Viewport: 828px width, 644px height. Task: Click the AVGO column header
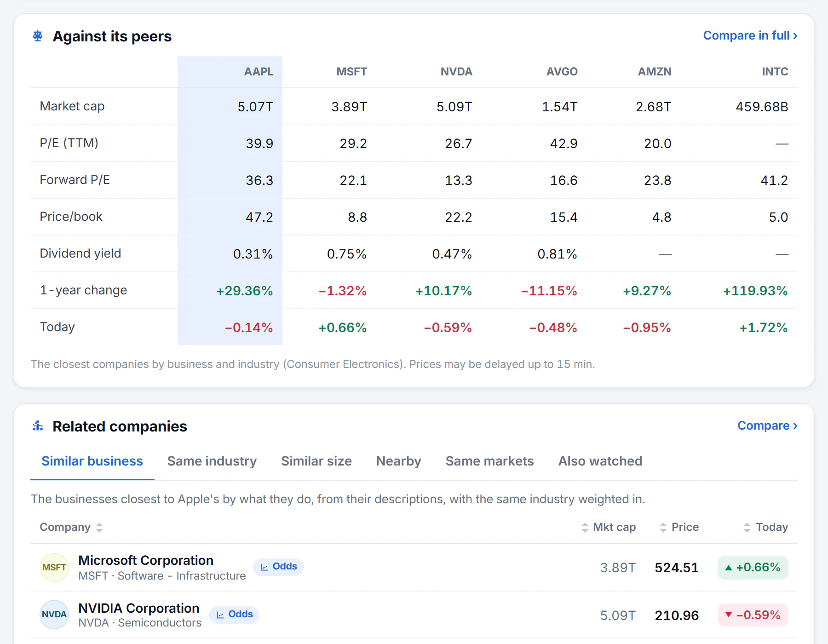tap(562, 72)
